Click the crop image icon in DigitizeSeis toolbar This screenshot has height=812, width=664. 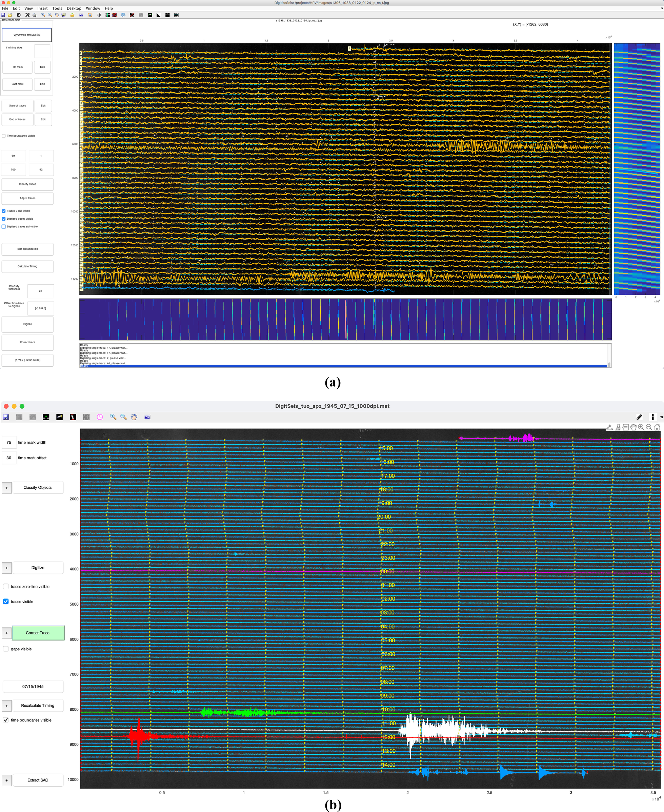(90, 15)
